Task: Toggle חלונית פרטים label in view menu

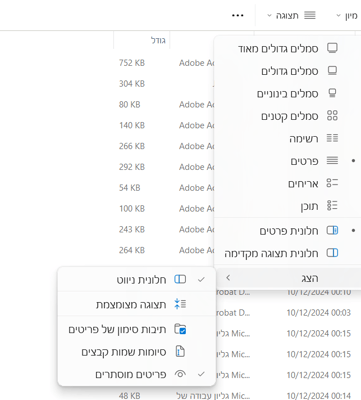Action: (x=289, y=231)
